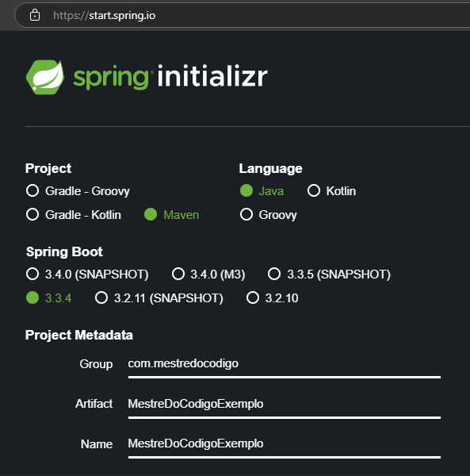Click the Spring Boot section heading
Viewport: 470px width, 476px height.
click(64, 252)
